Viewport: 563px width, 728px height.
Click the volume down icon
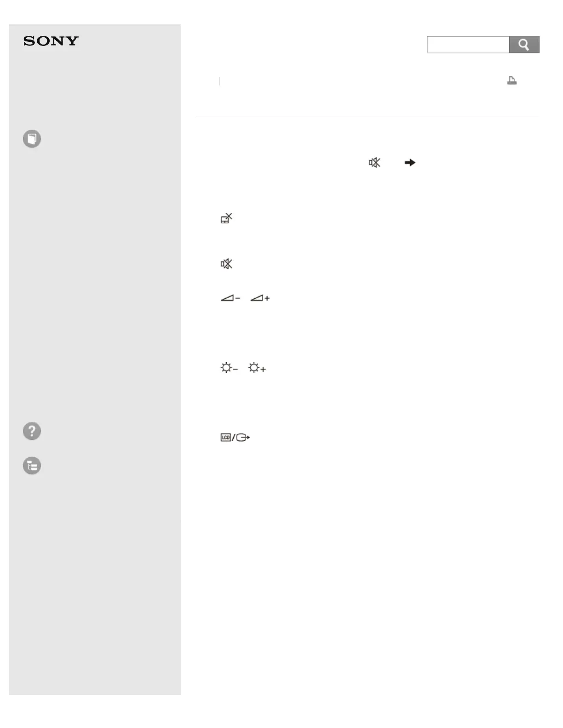point(230,298)
